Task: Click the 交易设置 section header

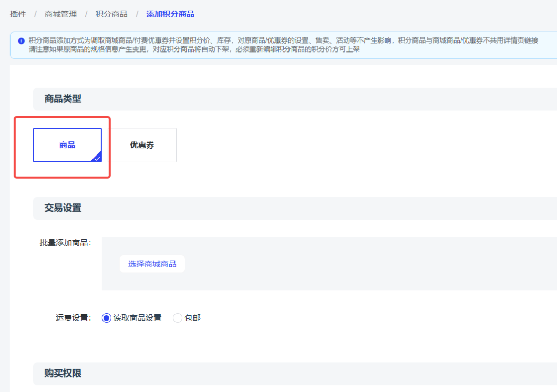Action: click(63, 208)
